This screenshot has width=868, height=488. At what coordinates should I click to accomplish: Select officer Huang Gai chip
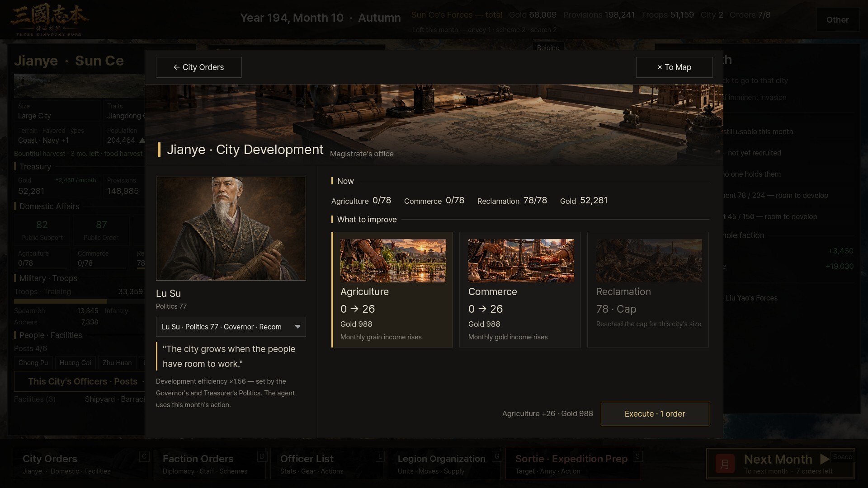pyautogui.click(x=75, y=363)
